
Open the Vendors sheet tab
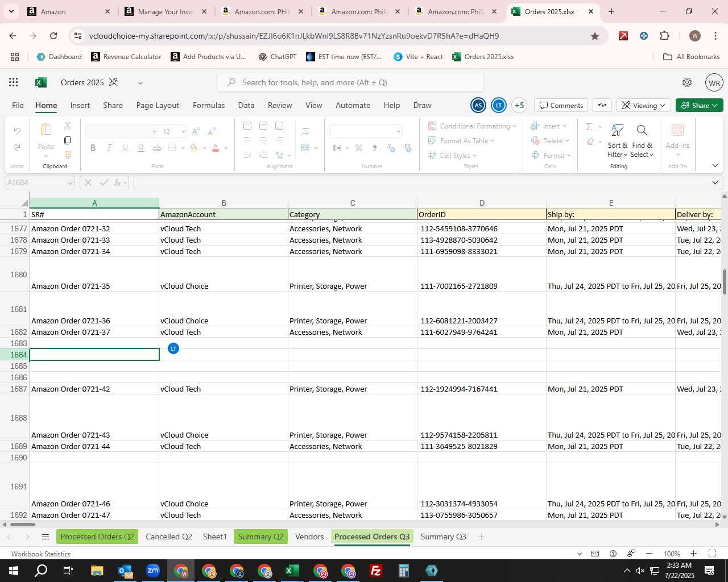[309, 537]
